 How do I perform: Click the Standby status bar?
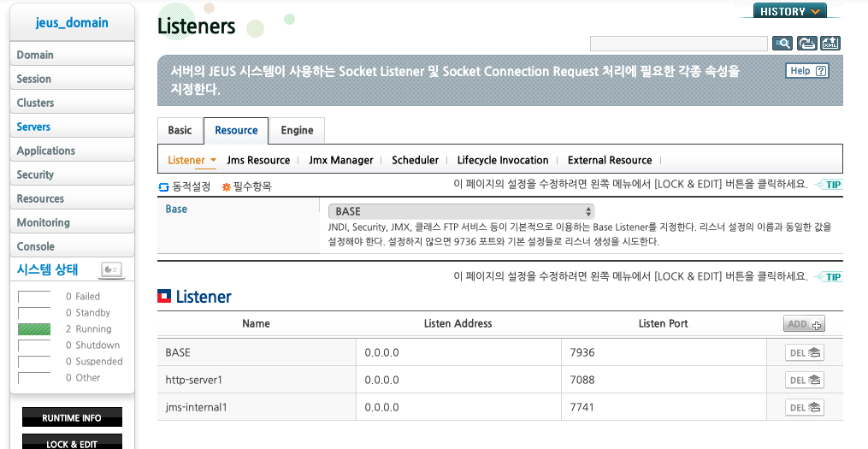(34, 313)
